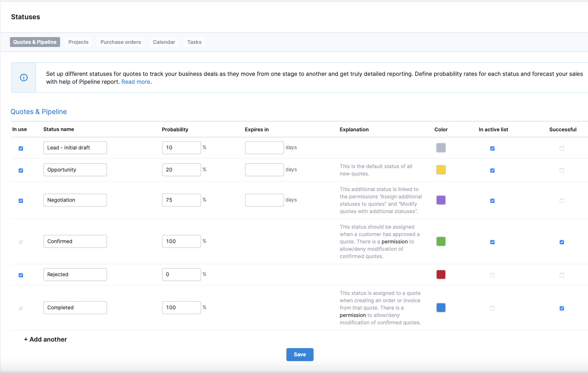Image resolution: width=588 pixels, height=373 pixels.
Task: Pick a new color for Negotiation
Action: pyautogui.click(x=440, y=200)
